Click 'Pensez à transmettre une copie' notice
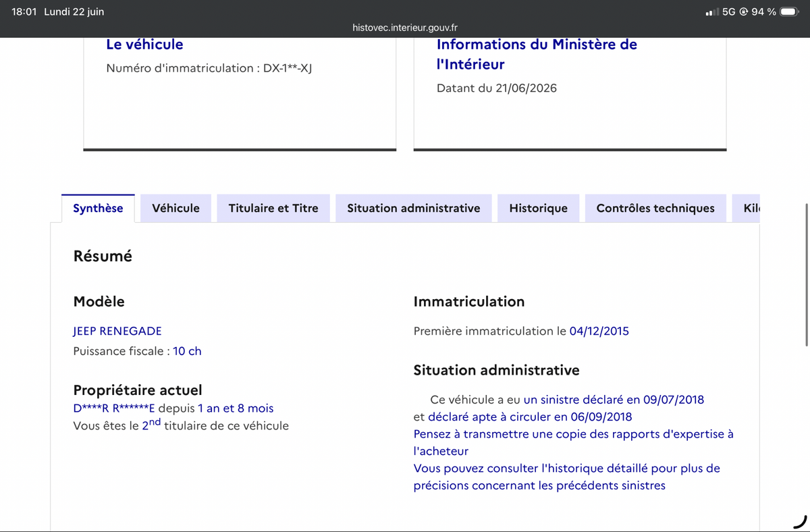The image size is (810, 532). (574, 442)
